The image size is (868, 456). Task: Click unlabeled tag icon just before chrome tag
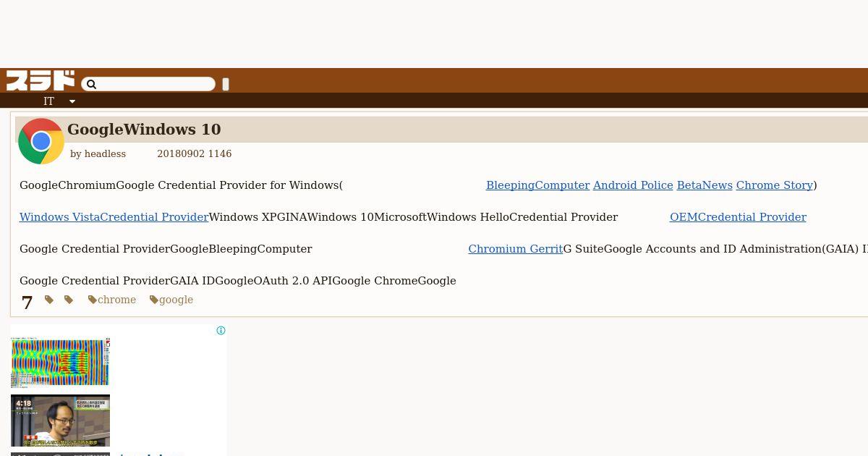pos(69,300)
